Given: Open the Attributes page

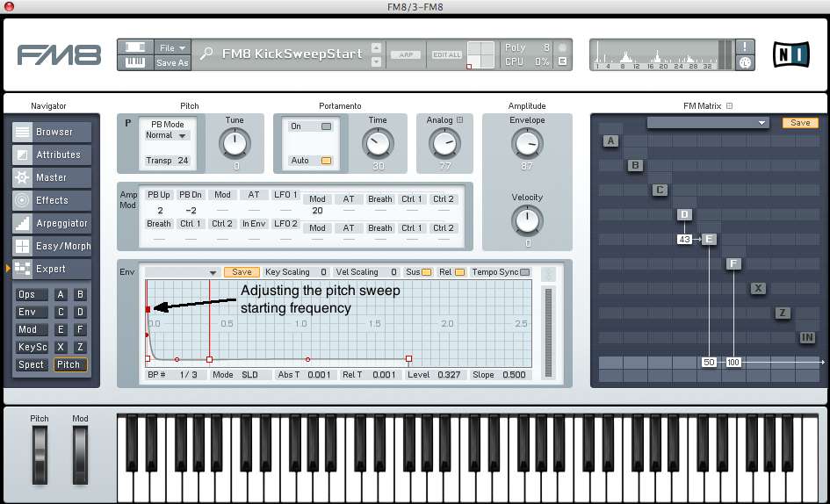Looking at the screenshot, I should [52, 155].
